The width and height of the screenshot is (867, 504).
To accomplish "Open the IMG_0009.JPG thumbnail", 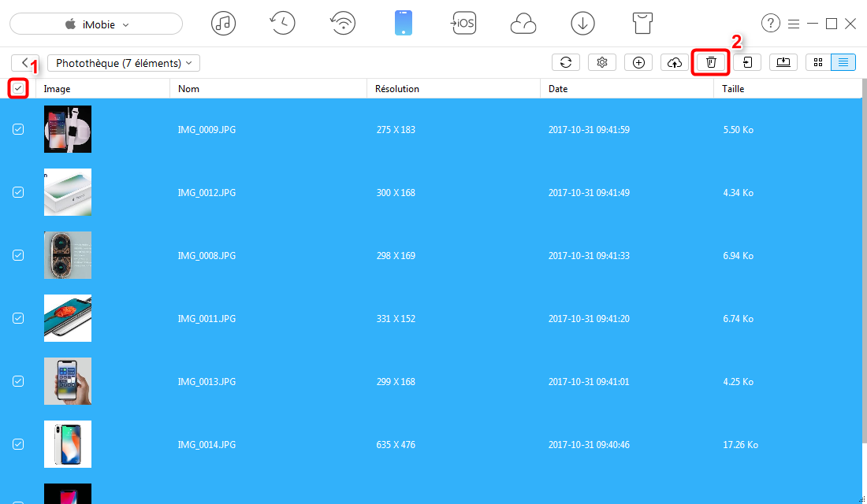I will pos(68,129).
